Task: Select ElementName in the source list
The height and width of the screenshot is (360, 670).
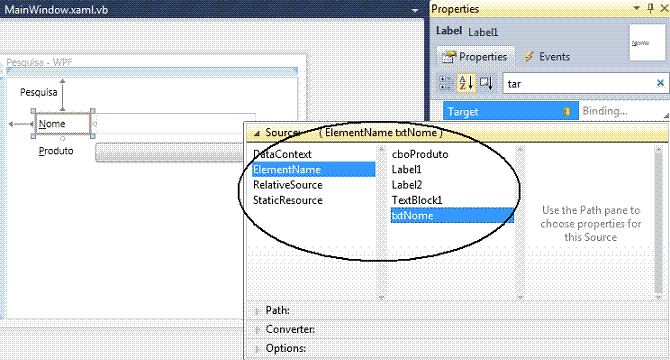Action: click(x=313, y=170)
